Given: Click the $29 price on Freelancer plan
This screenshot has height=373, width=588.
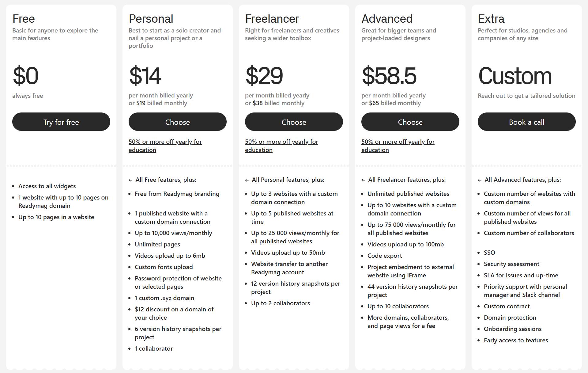Looking at the screenshot, I should click(x=264, y=76).
